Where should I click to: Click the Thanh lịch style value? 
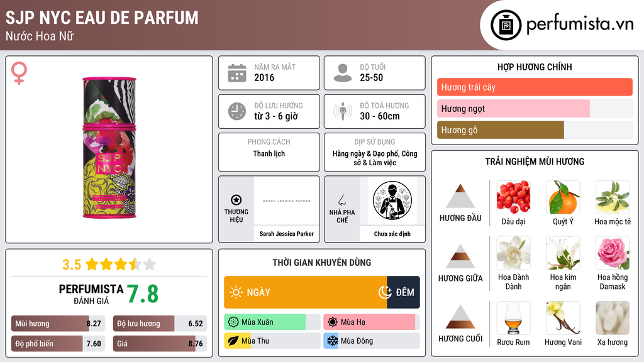tap(269, 153)
